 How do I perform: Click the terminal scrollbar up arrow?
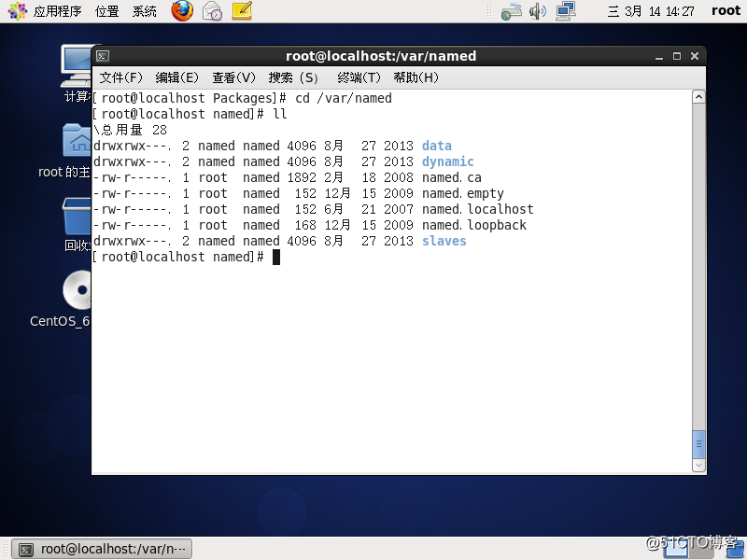[x=698, y=97]
